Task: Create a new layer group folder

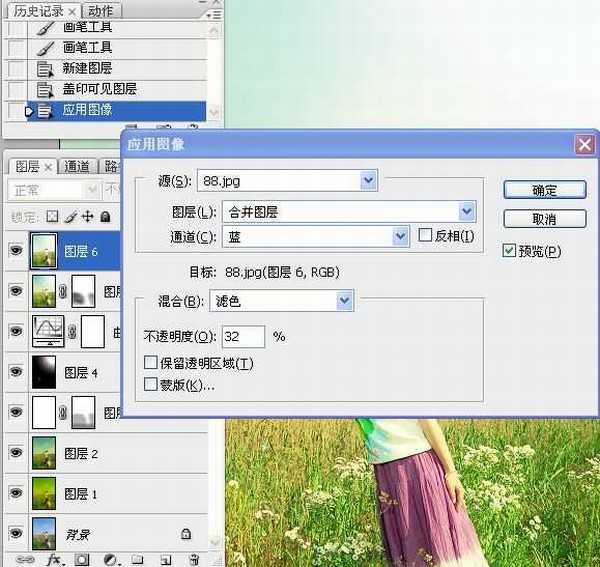Action: [x=138, y=559]
